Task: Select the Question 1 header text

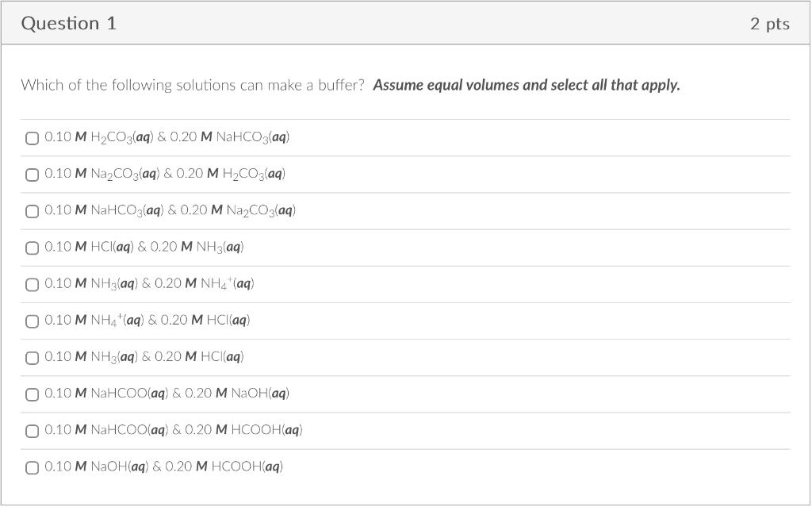Action: point(68,23)
